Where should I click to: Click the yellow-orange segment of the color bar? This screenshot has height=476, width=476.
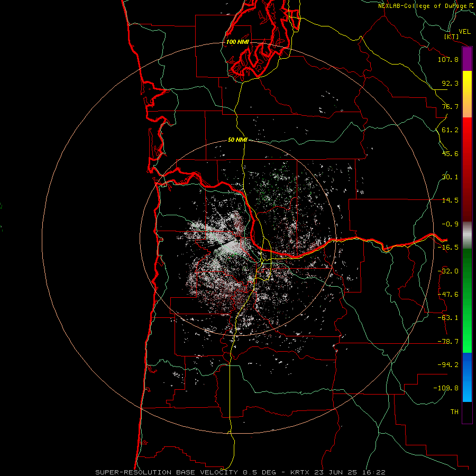coord(467,94)
